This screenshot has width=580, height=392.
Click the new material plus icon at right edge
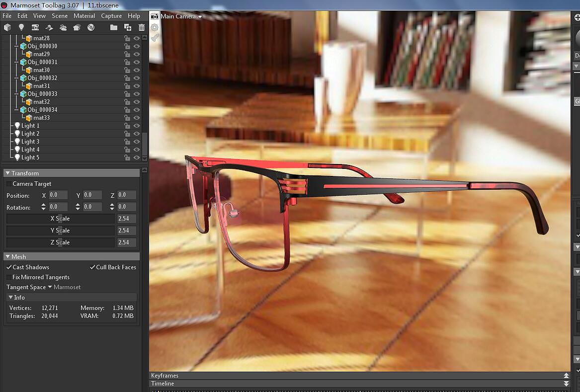click(577, 17)
